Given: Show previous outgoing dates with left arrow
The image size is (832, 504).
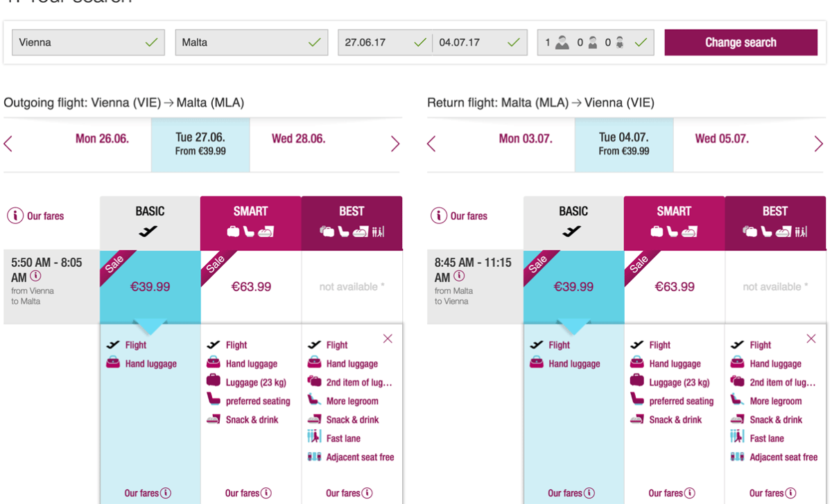Looking at the screenshot, I should [x=8, y=144].
